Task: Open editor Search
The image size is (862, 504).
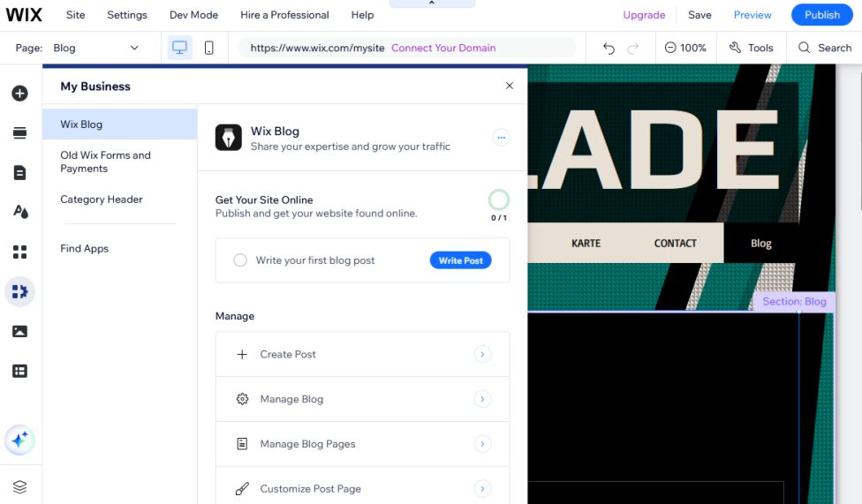Action: coord(825,48)
